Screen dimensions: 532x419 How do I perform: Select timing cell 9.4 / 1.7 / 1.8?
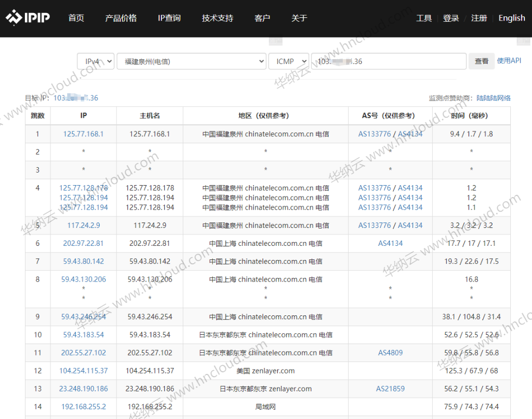pos(471,134)
